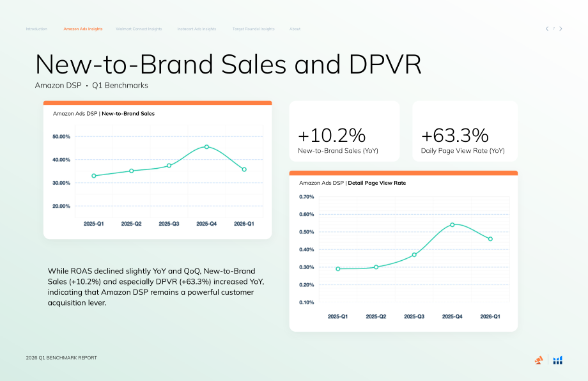Open Target Roundel Insights section
The image size is (588, 381).
(x=254, y=29)
